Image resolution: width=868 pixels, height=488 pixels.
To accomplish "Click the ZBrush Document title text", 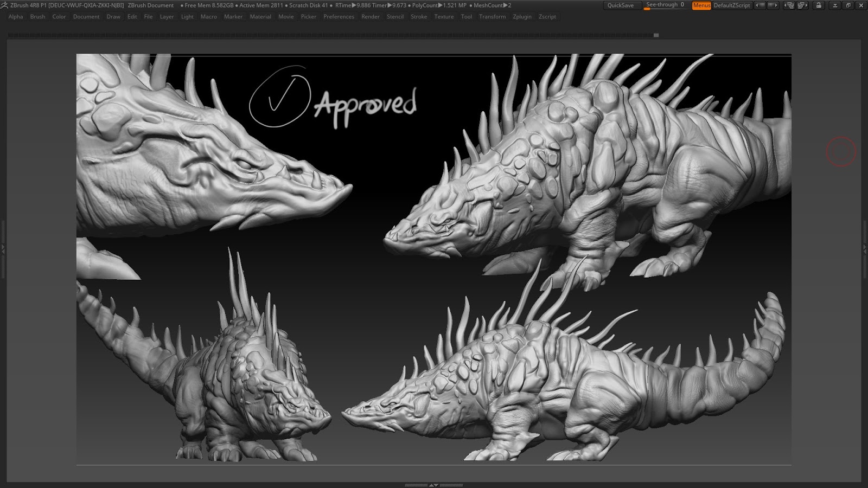I will coord(151,5).
